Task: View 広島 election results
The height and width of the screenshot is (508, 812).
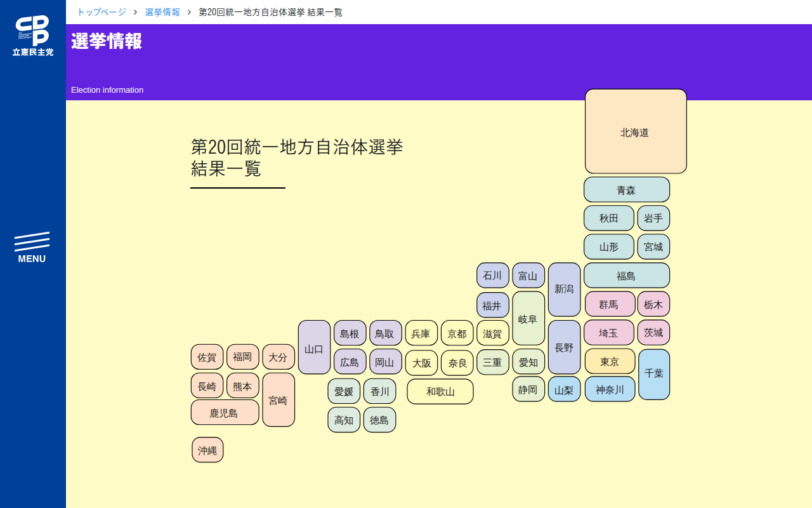Action: pyautogui.click(x=350, y=362)
